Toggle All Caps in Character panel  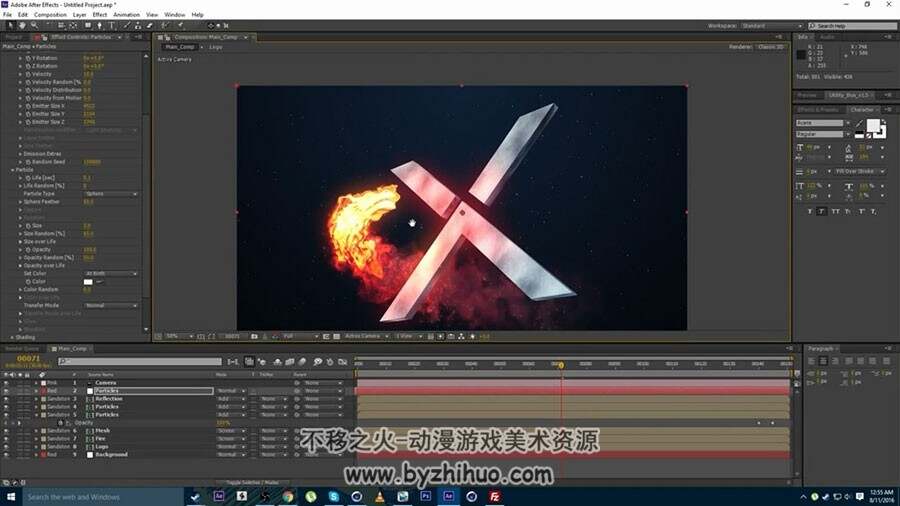point(836,212)
